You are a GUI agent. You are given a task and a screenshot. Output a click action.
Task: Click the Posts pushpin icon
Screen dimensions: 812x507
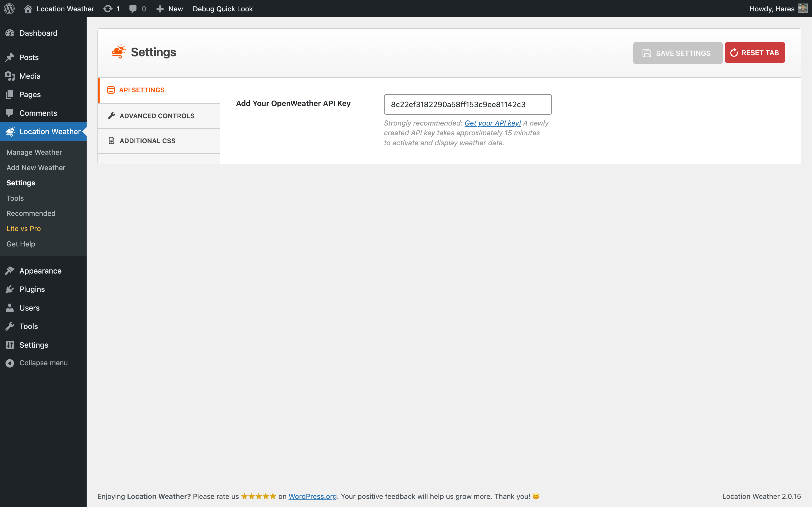(x=10, y=57)
